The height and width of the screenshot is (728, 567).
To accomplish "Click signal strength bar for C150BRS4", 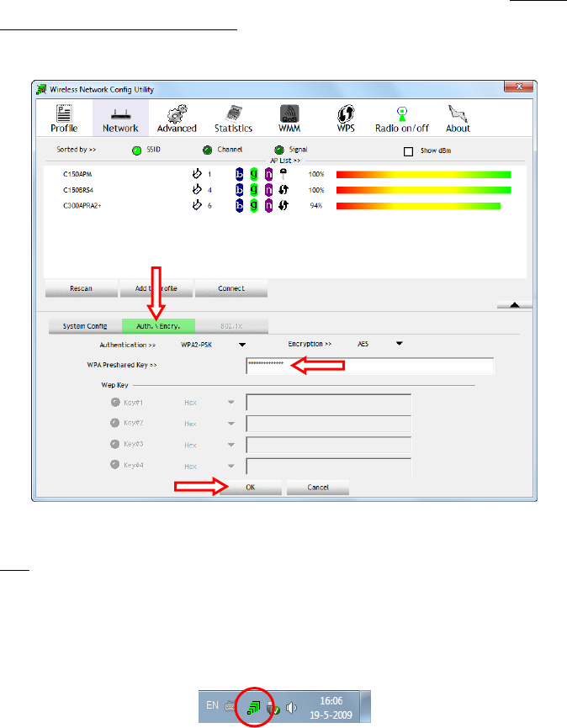I will coord(423,190).
